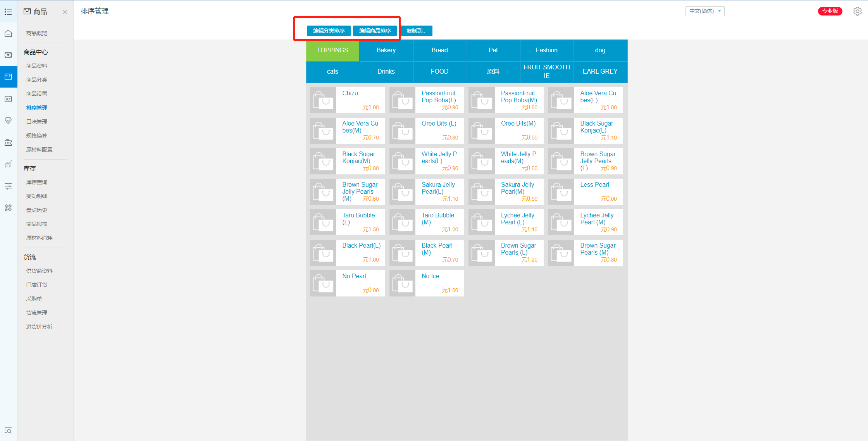The height and width of the screenshot is (441, 868).
Task: Click the search list icon at sidebar bottom
Action: coord(8,431)
